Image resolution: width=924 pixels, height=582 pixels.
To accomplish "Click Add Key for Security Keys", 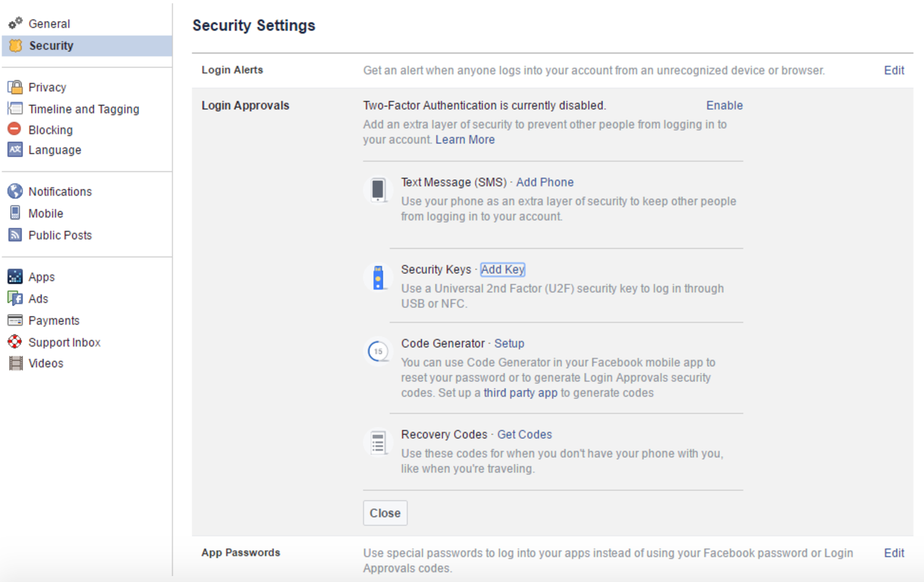I will (x=502, y=270).
